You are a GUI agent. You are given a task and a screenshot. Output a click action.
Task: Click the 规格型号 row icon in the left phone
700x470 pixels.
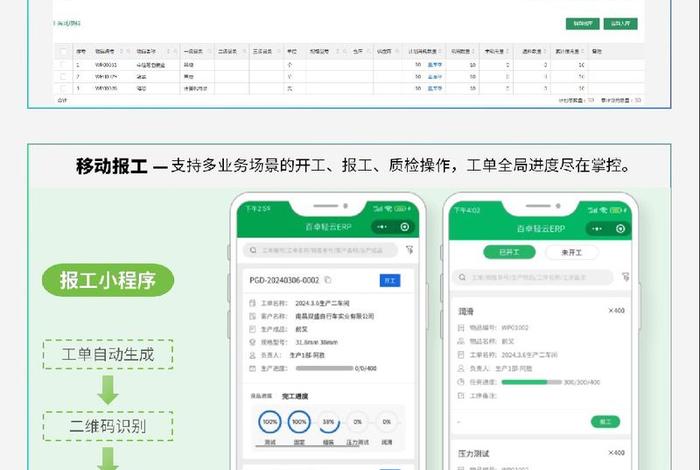[252, 342]
